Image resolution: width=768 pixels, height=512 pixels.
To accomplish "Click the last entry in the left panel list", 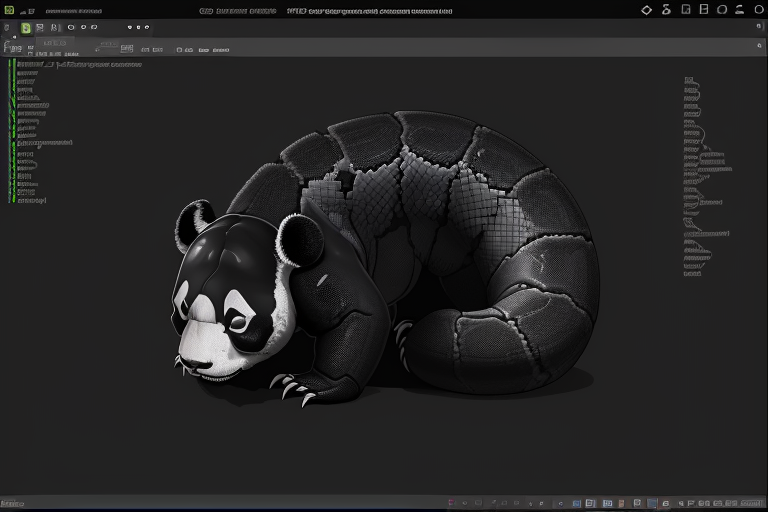I will (x=30, y=200).
